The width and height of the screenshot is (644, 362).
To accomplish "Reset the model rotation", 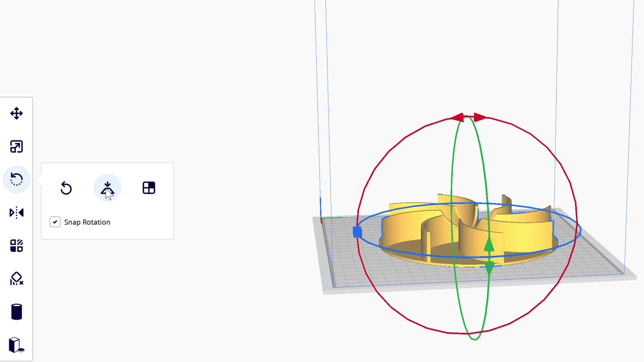I will 66,188.
